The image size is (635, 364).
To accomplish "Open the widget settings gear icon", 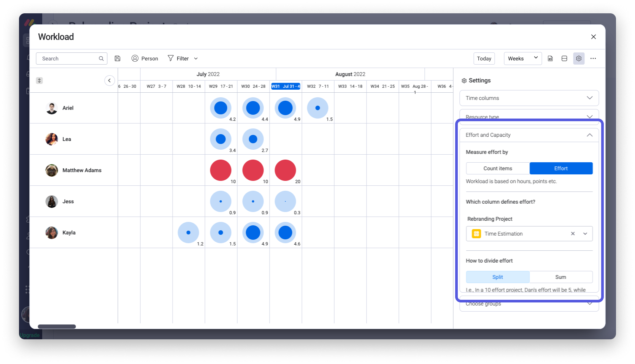I will click(579, 59).
